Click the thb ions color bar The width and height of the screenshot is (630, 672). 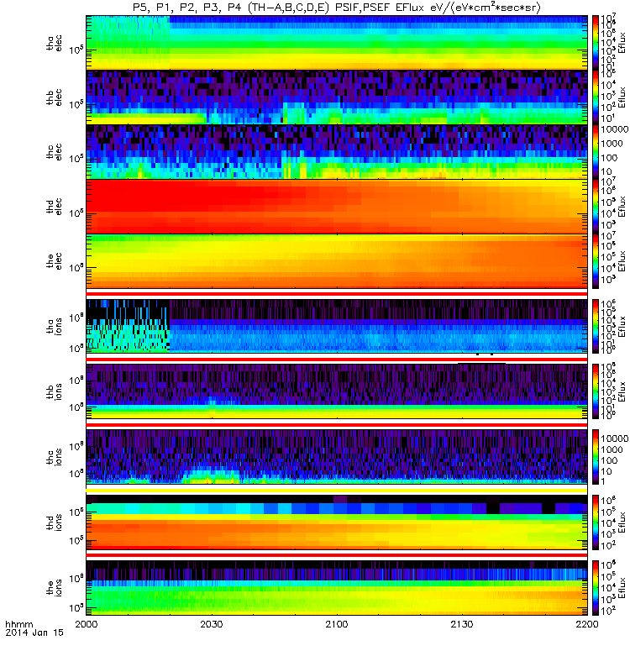(596, 391)
